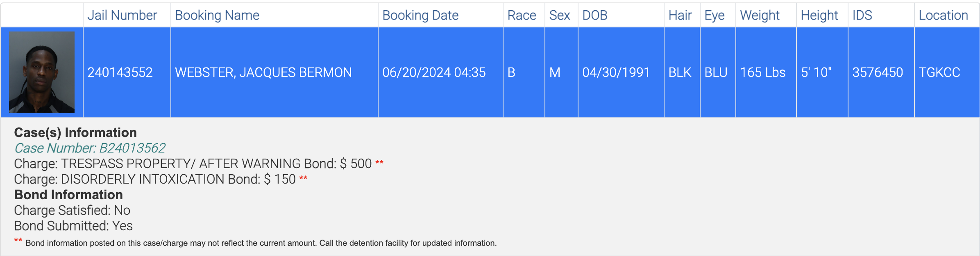The width and height of the screenshot is (980, 256).
Task: Click the Eye column header
Action: click(x=715, y=15)
